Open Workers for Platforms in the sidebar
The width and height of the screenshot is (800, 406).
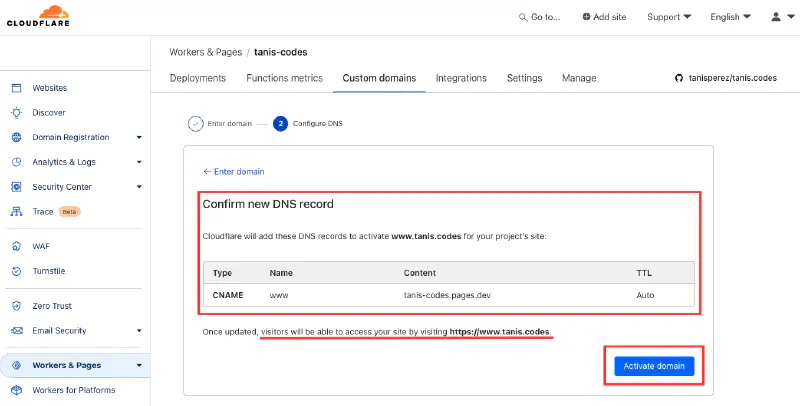pyautogui.click(x=73, y=390)
